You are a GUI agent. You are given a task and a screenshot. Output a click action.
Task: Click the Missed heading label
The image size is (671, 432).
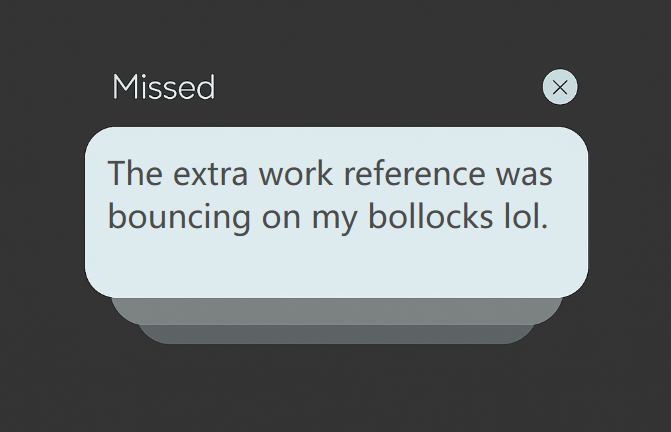click(x=163, y=87)
